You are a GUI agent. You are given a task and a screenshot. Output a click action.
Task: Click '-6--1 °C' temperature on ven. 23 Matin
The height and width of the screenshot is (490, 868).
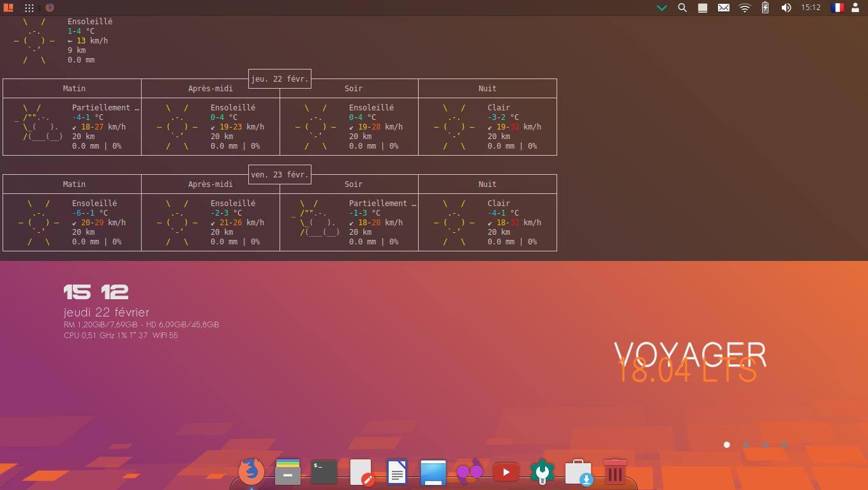click(90, 213)
